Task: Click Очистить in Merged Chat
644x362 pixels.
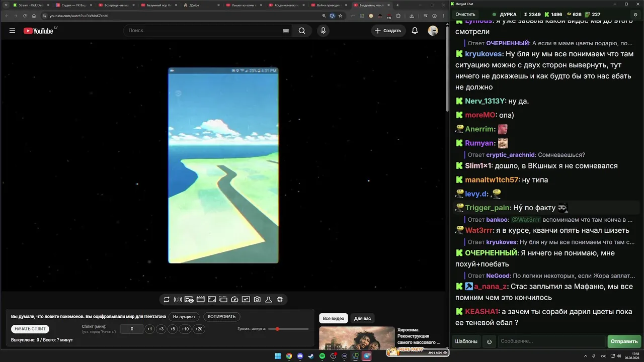Action: (465, 15)
